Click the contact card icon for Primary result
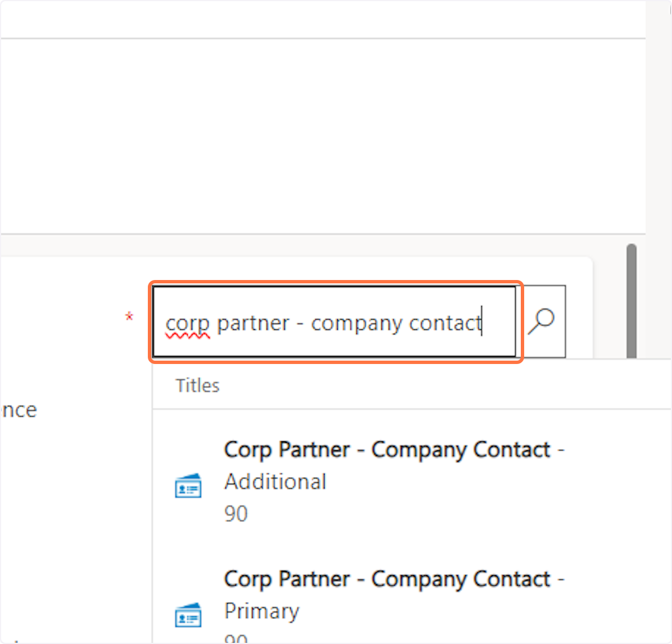672x644 pixels. [188, 615]
